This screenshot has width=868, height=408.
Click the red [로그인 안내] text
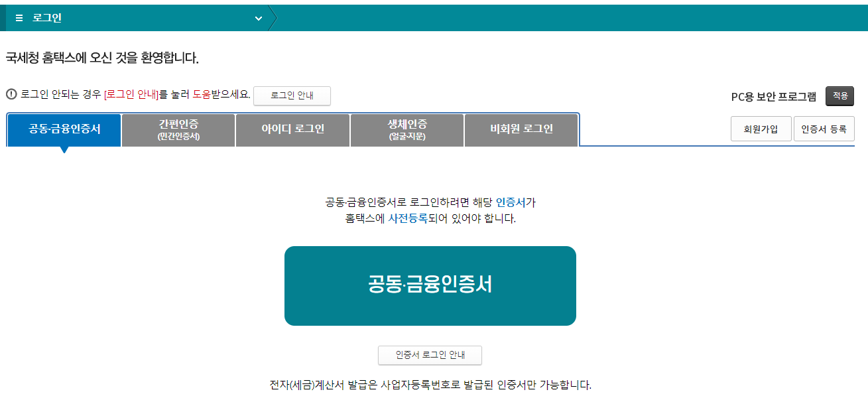click(x=131, y=95)
